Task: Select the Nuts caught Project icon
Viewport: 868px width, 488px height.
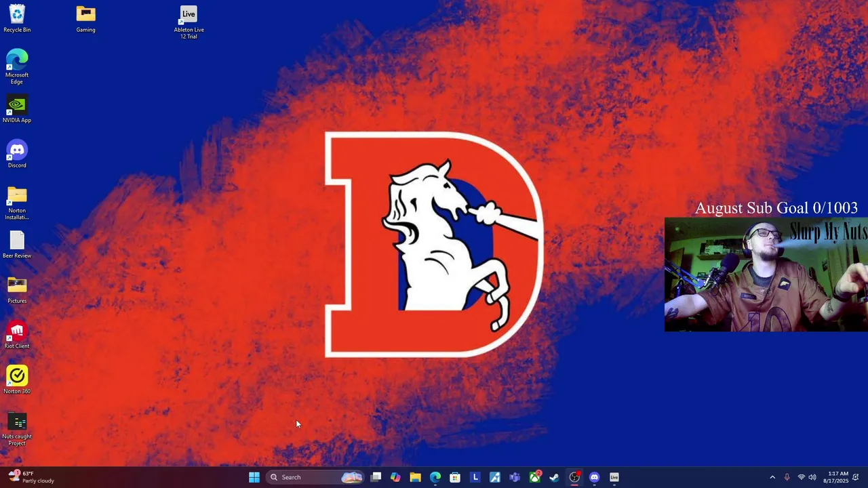Action: [17, 429]
